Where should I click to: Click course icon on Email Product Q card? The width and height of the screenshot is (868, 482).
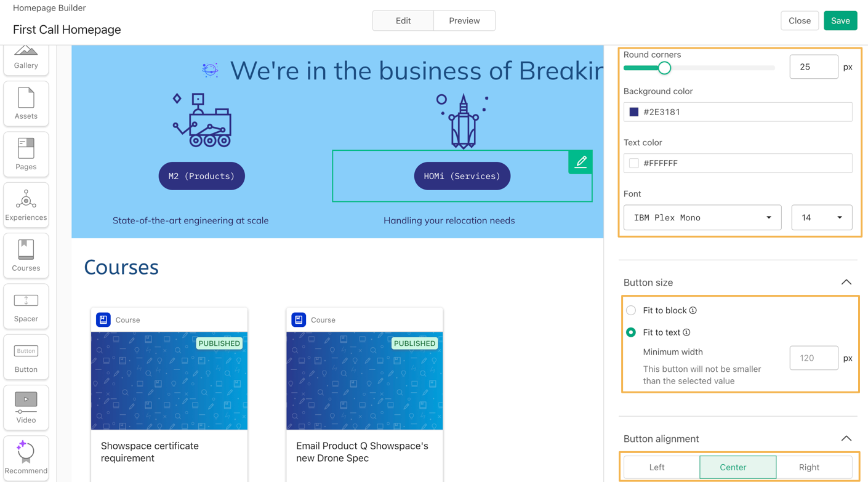(x=299, y=319)
